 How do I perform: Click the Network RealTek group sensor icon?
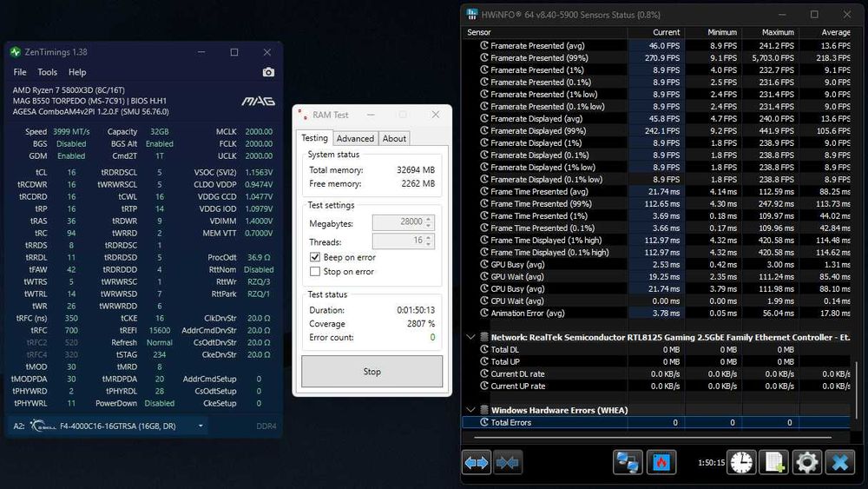click(483, 337)
